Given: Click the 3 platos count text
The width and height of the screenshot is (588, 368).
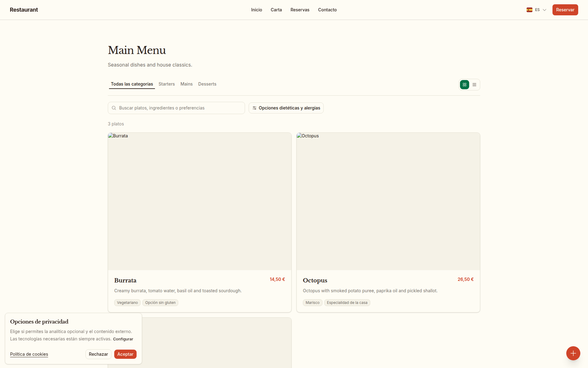Looking at the screenshot, I should (116, 124).
